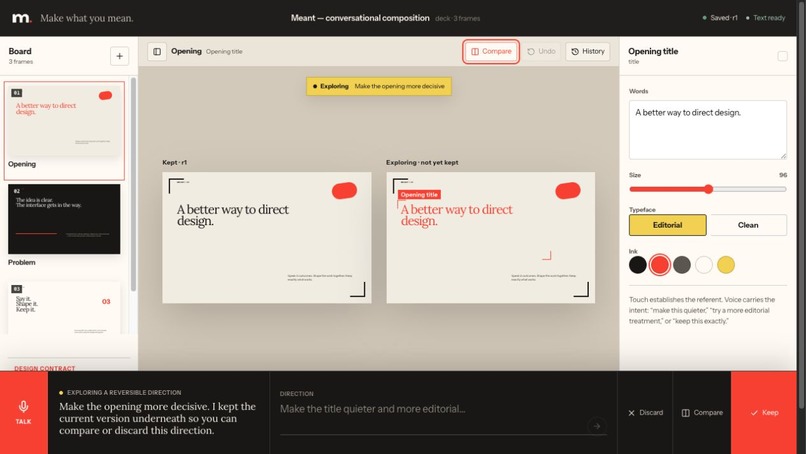Click Compare in the bottom bar
This screenshot has width=806, height=454.
coord(702,412)
